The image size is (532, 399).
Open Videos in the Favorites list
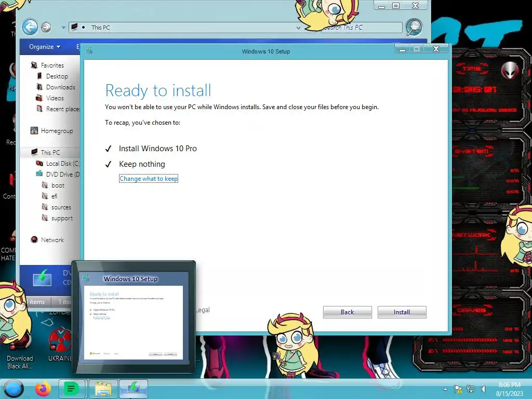(55, 98)
